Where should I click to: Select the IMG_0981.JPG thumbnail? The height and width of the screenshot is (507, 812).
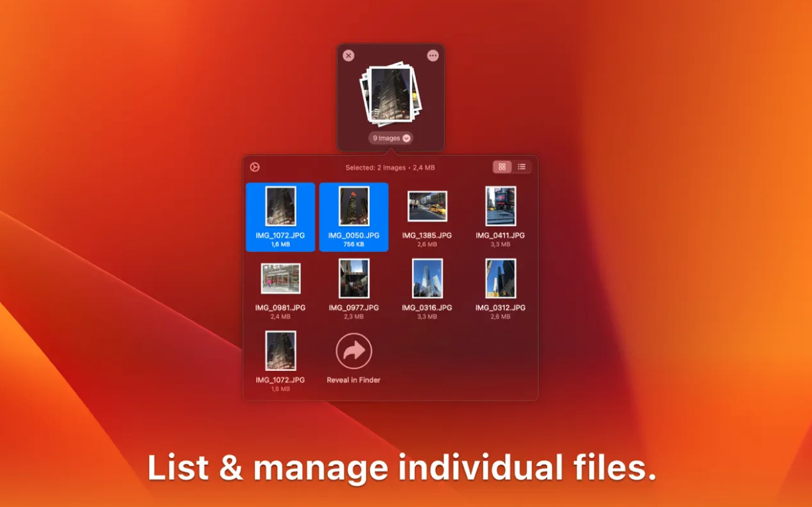(281, 279)
